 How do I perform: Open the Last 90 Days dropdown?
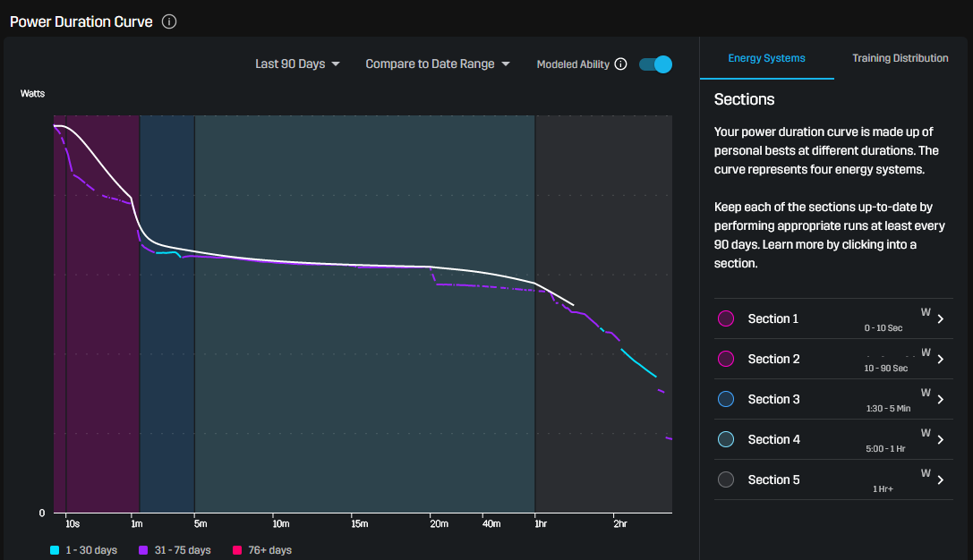[296, 64]
